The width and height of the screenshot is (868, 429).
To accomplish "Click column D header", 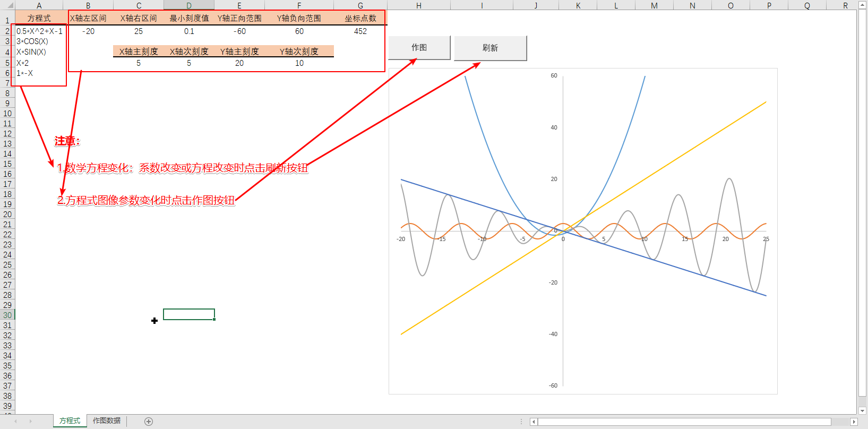I will click(x=189, y=5).
